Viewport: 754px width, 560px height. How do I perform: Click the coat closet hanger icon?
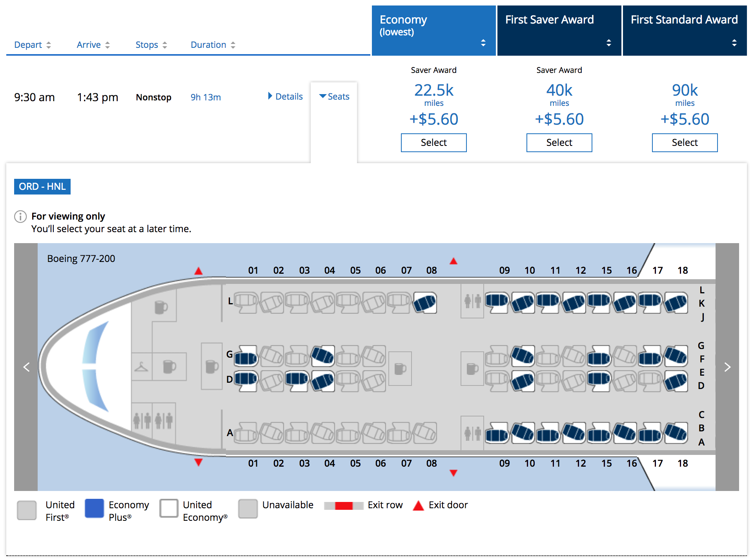pyautogui.click(x=141, y=367)
